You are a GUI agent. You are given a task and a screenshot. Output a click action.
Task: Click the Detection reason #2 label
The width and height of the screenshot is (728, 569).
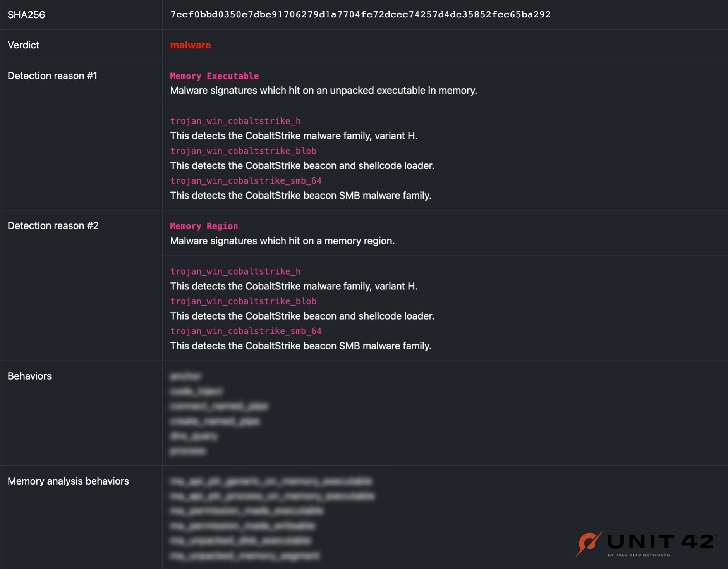53,225
